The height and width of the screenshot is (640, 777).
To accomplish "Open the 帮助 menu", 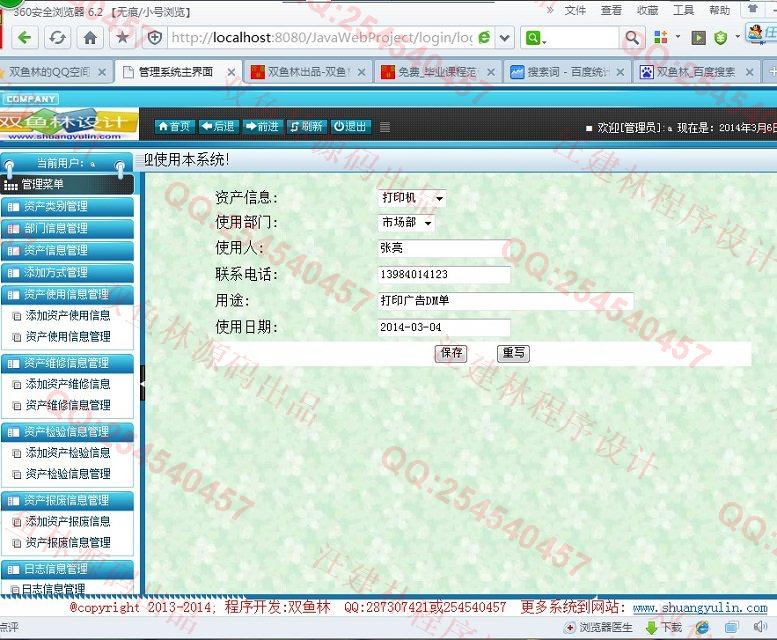I will (719, 10).
